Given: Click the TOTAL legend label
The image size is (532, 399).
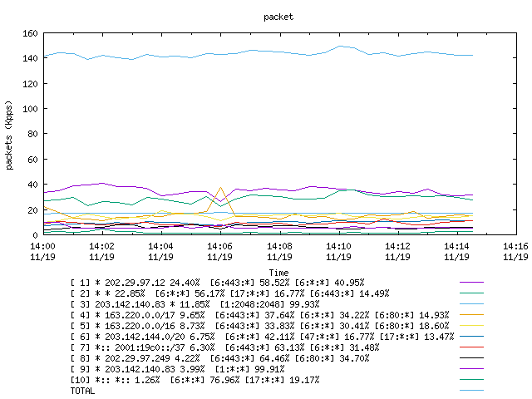Looking at the screenshot, I should (82, 392).
